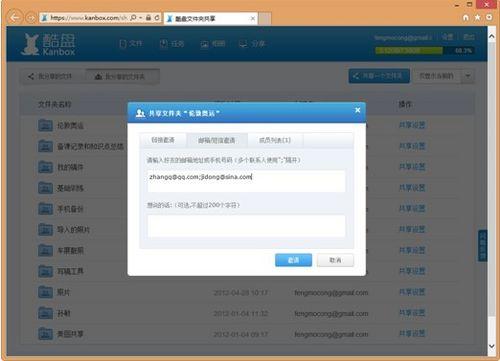
Task: Click the 文件夹名称 column header
Action: [55, 104]
